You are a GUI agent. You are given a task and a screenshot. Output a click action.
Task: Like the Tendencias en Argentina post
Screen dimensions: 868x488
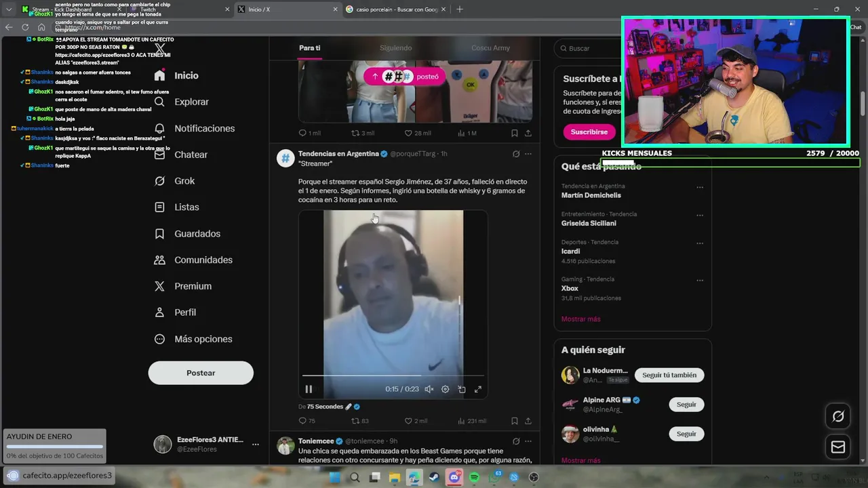pos(416,421)
